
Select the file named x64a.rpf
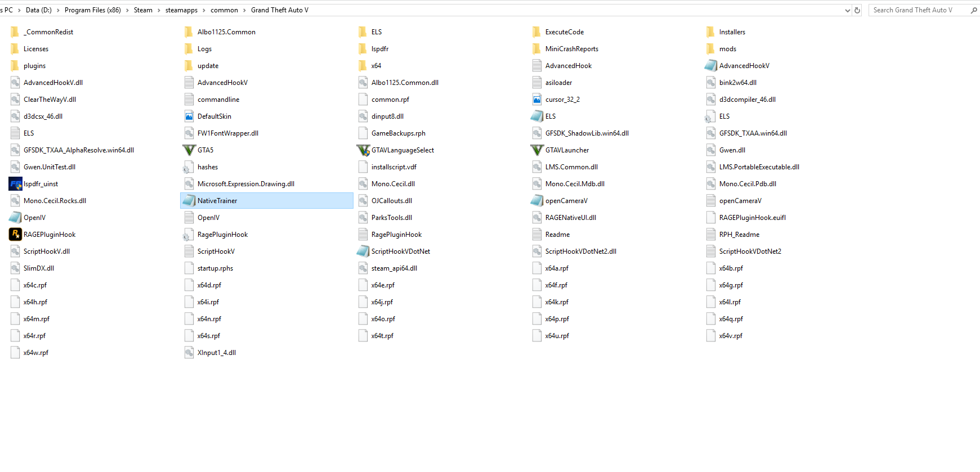tap(557, 268)
